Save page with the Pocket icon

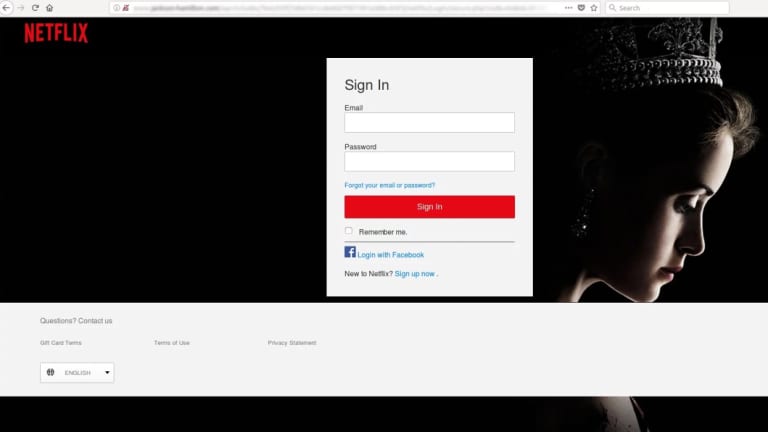click(581, 8)
